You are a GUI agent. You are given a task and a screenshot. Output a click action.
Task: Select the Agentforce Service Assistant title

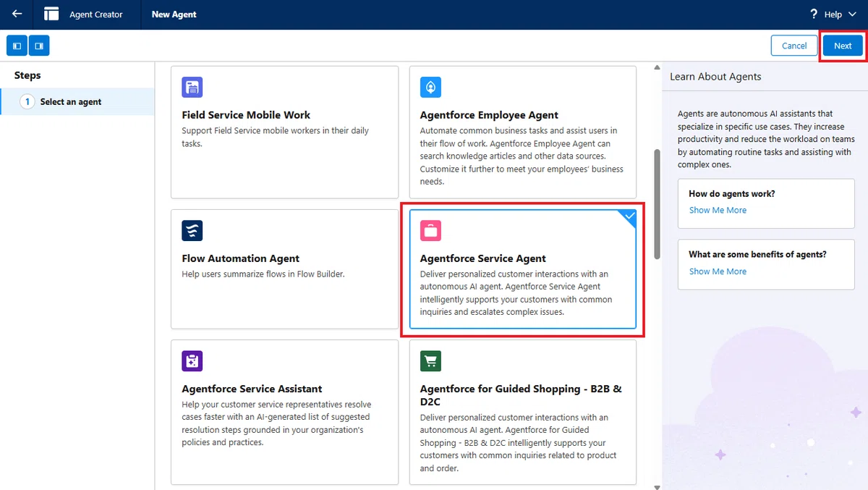coord(252,389)
